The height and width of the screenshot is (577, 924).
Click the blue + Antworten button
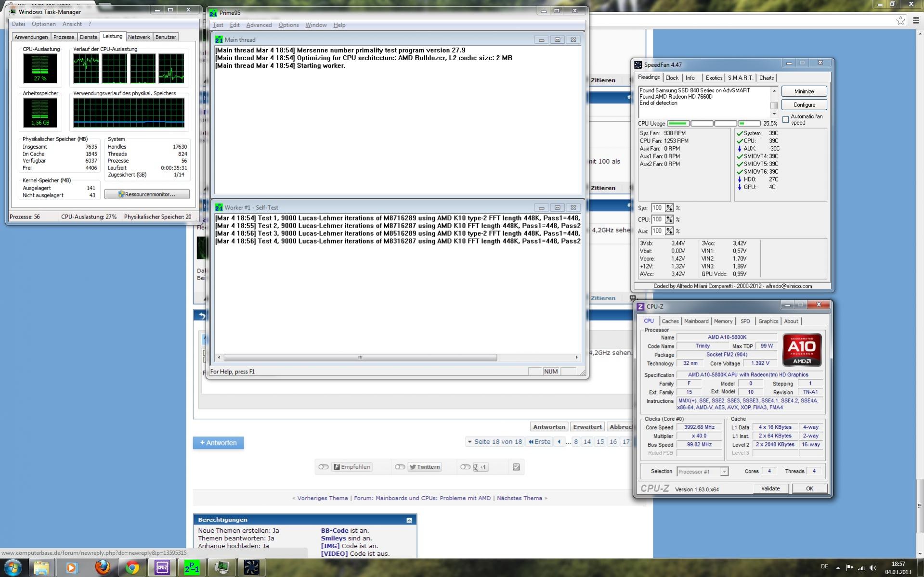[219, 443]
